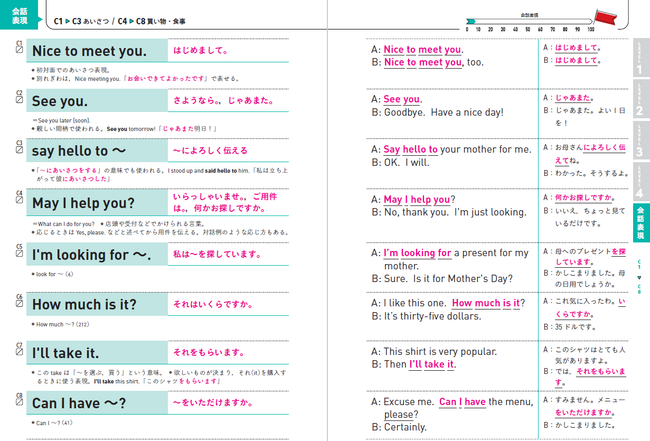Click dialogue line "B: Goodbye. Have a nice day!"
The image size is (650, 441).
[437, 112]
